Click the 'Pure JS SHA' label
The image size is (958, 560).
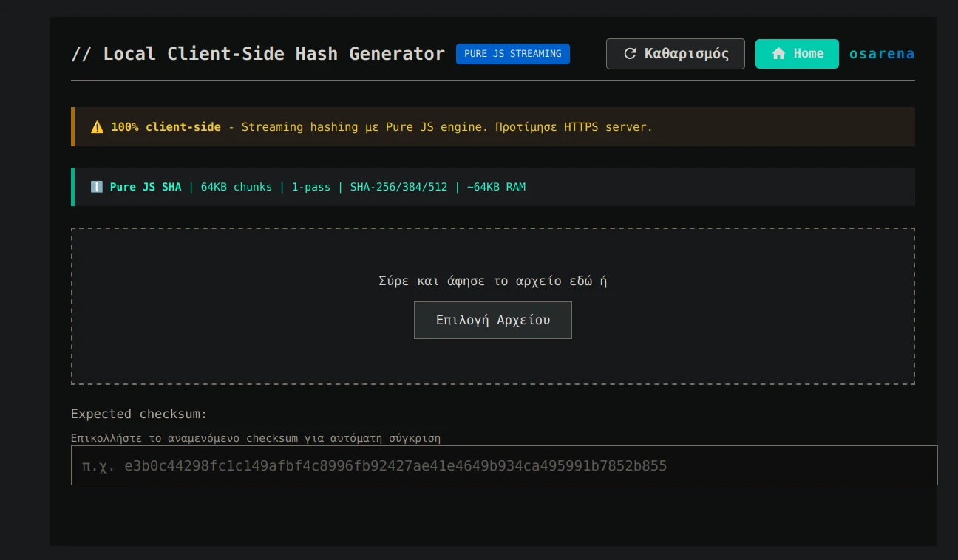(146, 187)
